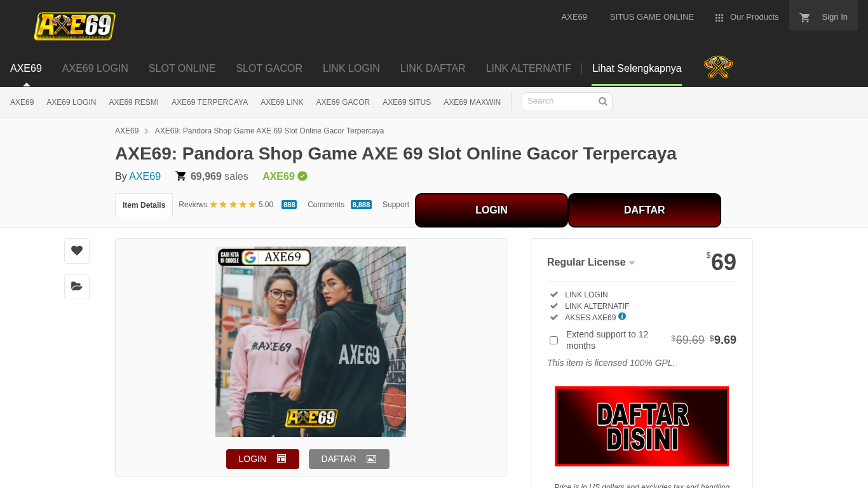
Task: Click the gray DAFTAR button under the preview image
Action: 349,459
